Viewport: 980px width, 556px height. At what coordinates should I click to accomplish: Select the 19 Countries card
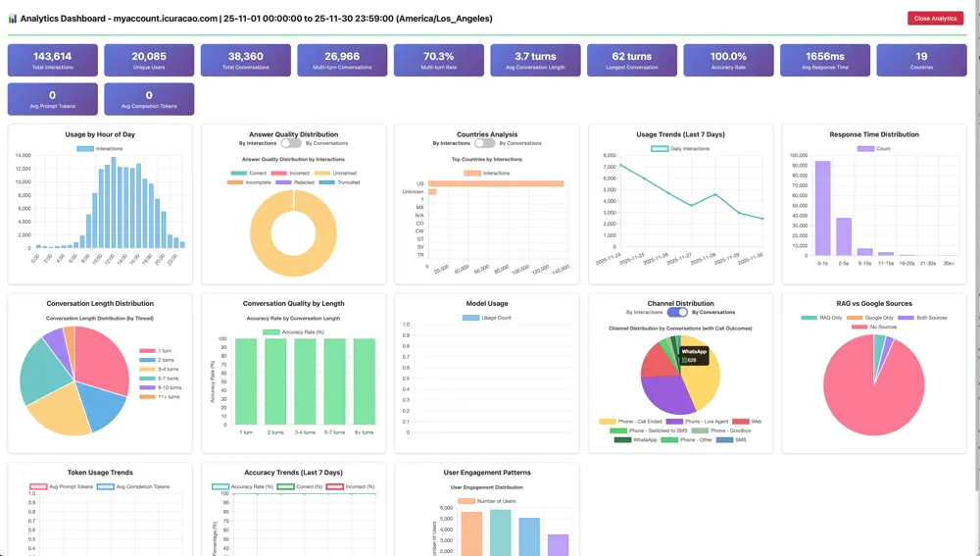coord(921,60)
